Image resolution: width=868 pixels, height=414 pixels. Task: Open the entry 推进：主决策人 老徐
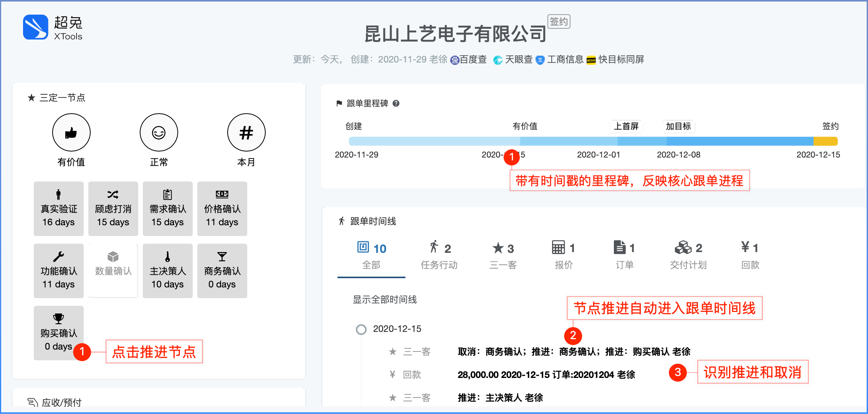click(x=500, y=398)
